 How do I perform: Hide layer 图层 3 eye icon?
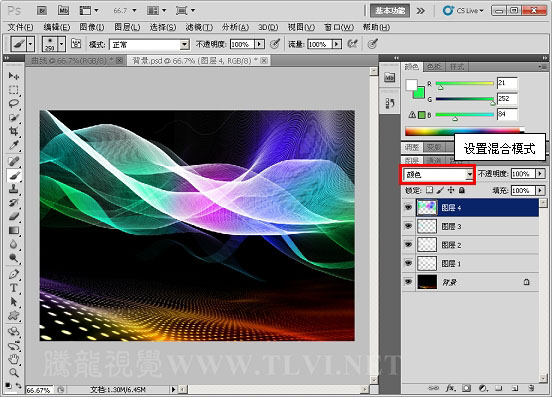(408, 226)
